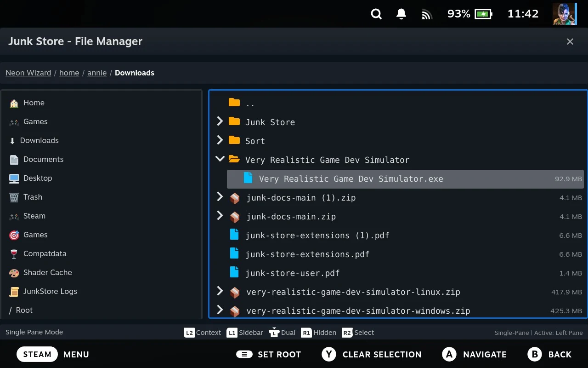Select Very Realistic Game Dev Simulator.exe file icon
Image resolution: width=588 pixels, height=368 pixels.
coord(248,178)
